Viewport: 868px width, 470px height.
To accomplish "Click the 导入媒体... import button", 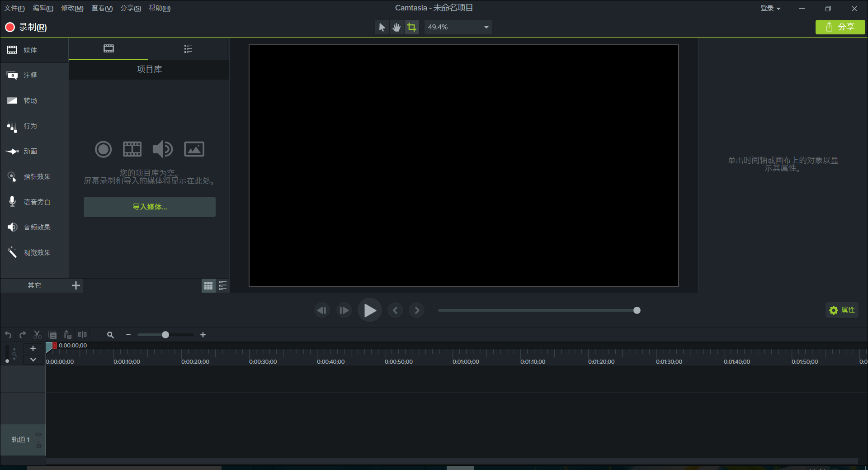I will [150, 207].
